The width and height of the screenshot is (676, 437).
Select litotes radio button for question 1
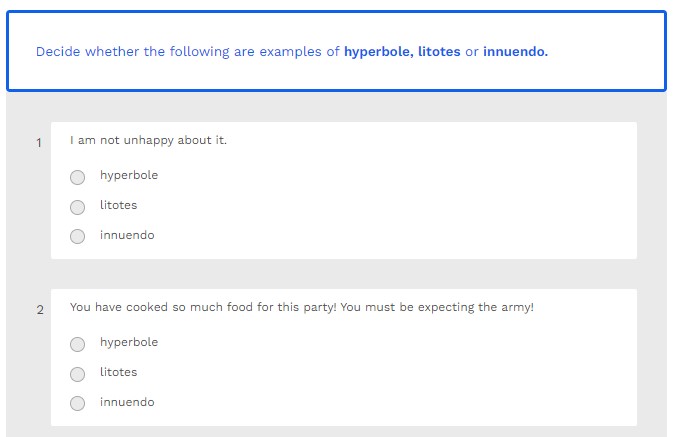pos(78,207)
